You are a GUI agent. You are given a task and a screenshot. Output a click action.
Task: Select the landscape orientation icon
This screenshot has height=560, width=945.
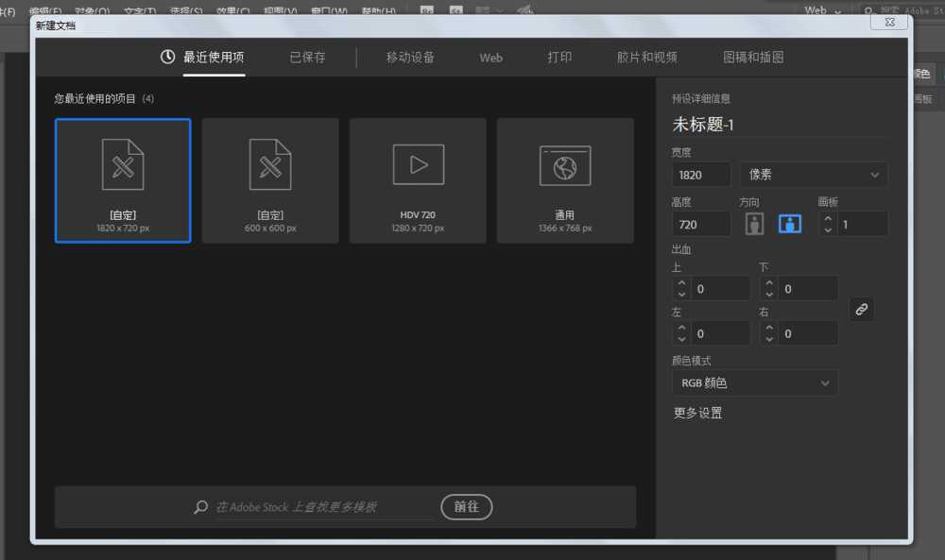point(791,223)
